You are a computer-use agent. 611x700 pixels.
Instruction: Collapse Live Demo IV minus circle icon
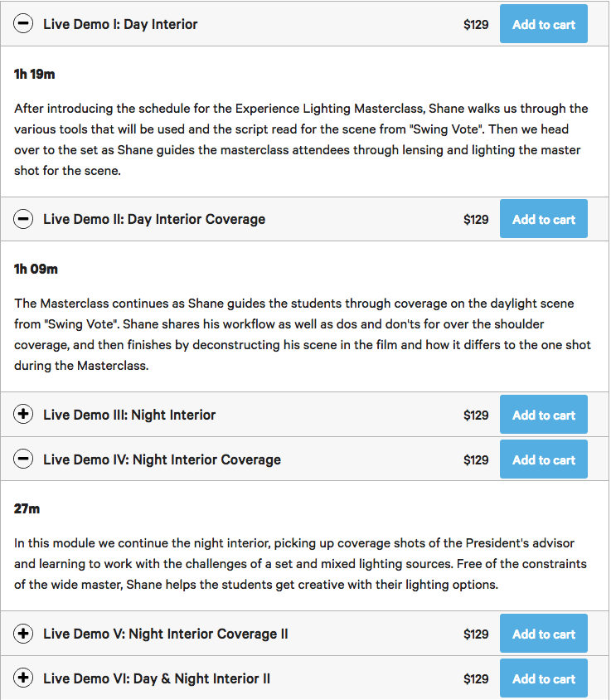point(24,459)
